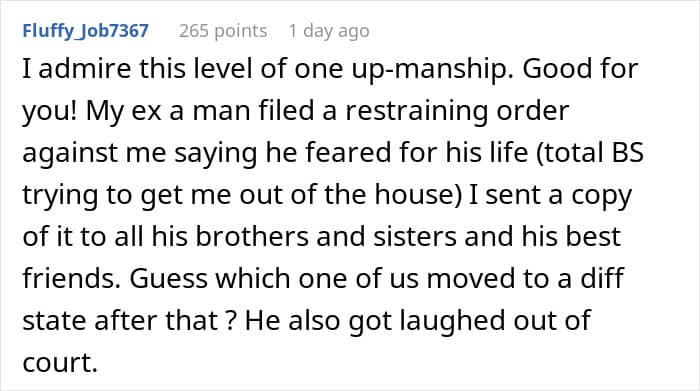Click the word 'Guess' in the comment
Viewport: 700px width, 391px height.
tap(169, 279)
